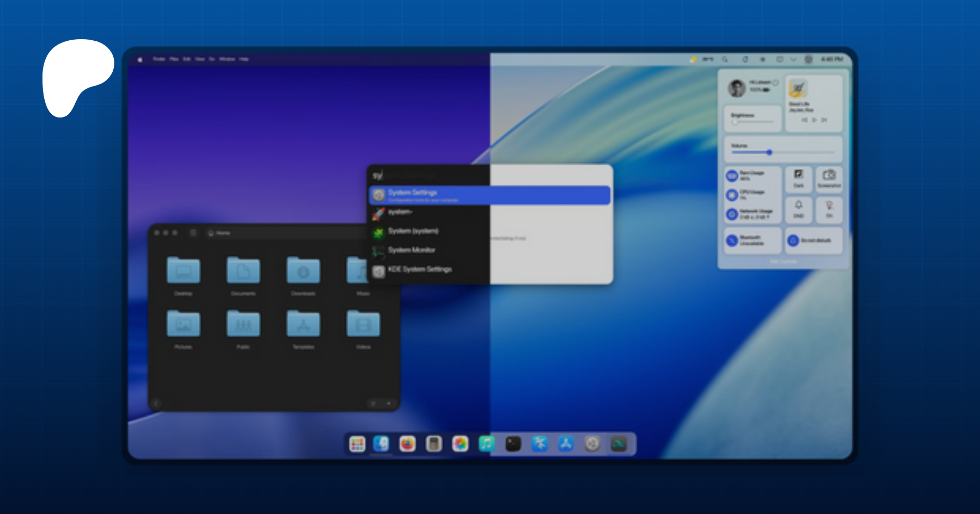
Task: Take a screenshot via the Screenshot tile
Action: click(x=829, y=178)
